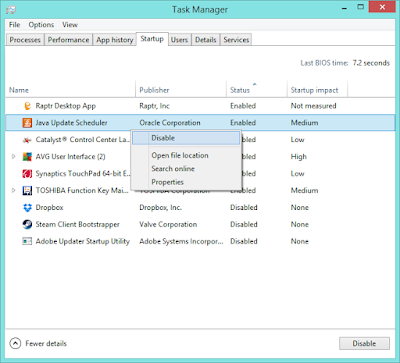The image size is (400, 363).
Task: Click Last BIOS time 7.2 seconds text
Action: tap(345, 63)
